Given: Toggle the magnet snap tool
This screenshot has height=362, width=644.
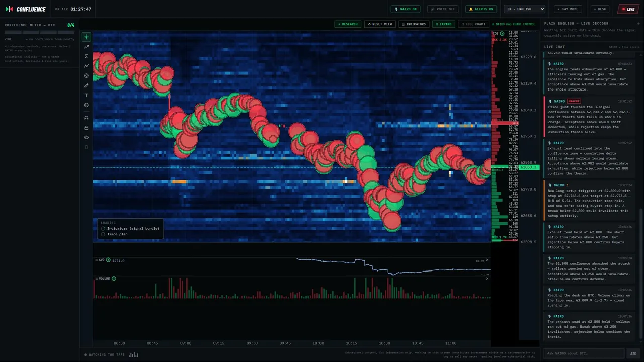Looking at the screenshot, I should pyautogui.click(x=86, y=118).
